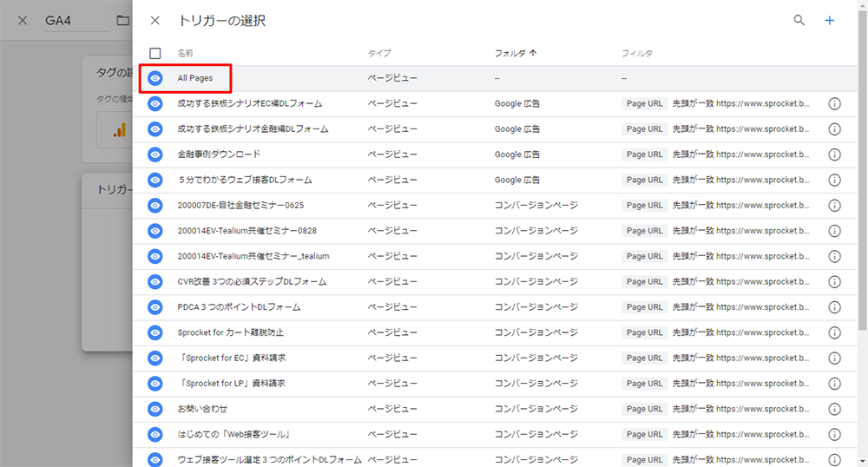Choose trigger ウェブ接客ツール選定3つのポイントDLフォーム
Viewport: 868px width, 467px height.
tap(270, 460)
